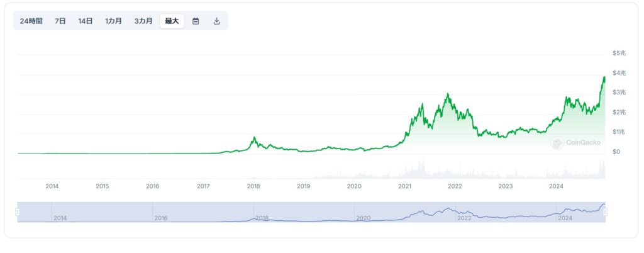
Task: Open the calendar date range picker
Action: (196, 21)
